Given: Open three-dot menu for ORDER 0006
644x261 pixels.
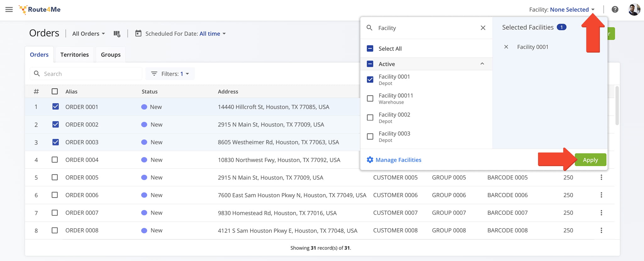Looking at the screenshot, I should click(601, 195).
